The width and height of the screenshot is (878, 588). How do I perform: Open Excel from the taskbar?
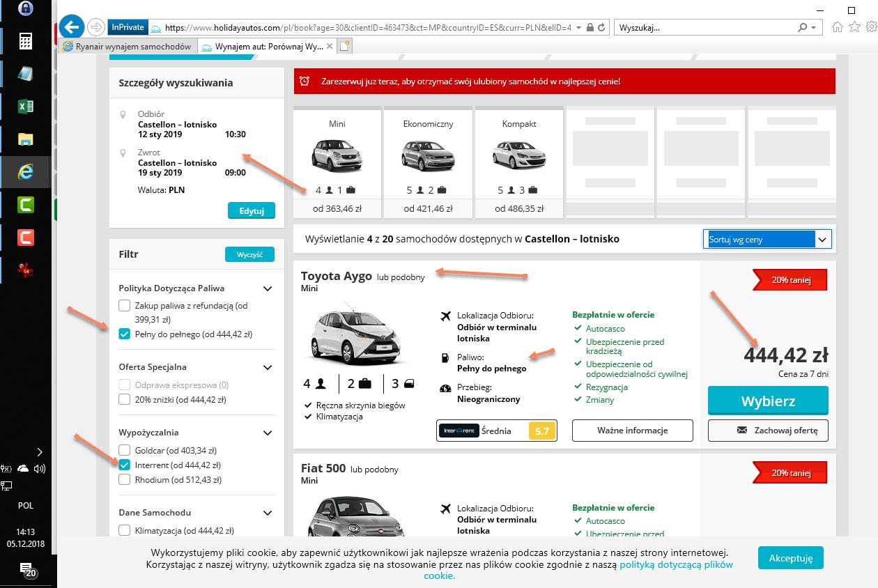click(x=25, y=107)
